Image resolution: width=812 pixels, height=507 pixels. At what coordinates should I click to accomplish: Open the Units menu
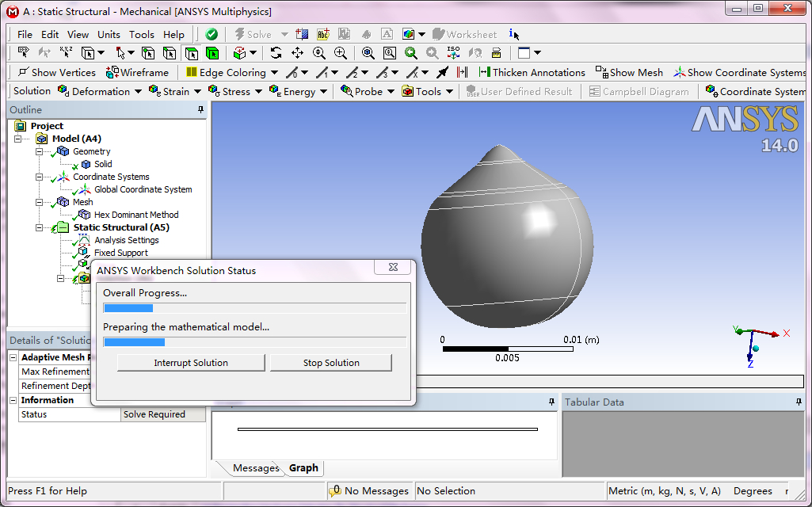point(109,34)
